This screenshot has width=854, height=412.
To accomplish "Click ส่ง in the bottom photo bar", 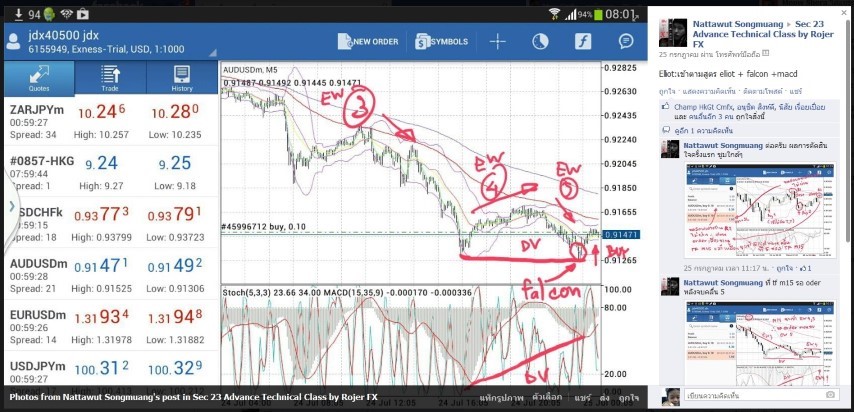I will pyautogui.click(x=604, y=397).
